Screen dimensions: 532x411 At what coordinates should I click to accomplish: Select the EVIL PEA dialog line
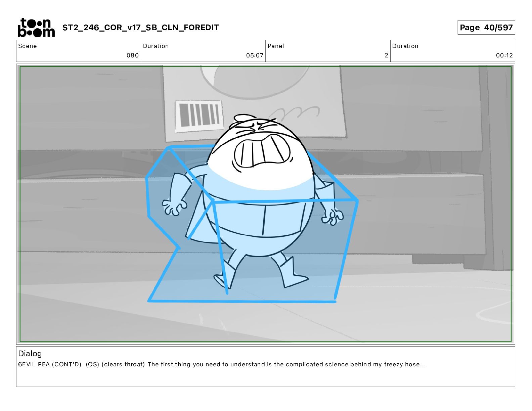(x=222, y=364)
